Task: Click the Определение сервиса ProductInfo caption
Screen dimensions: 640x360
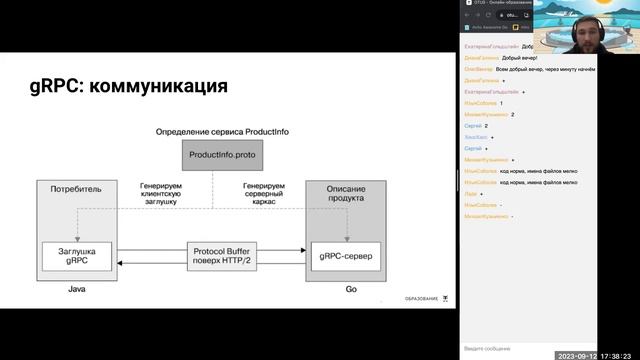Action: [x=222, y=132]
